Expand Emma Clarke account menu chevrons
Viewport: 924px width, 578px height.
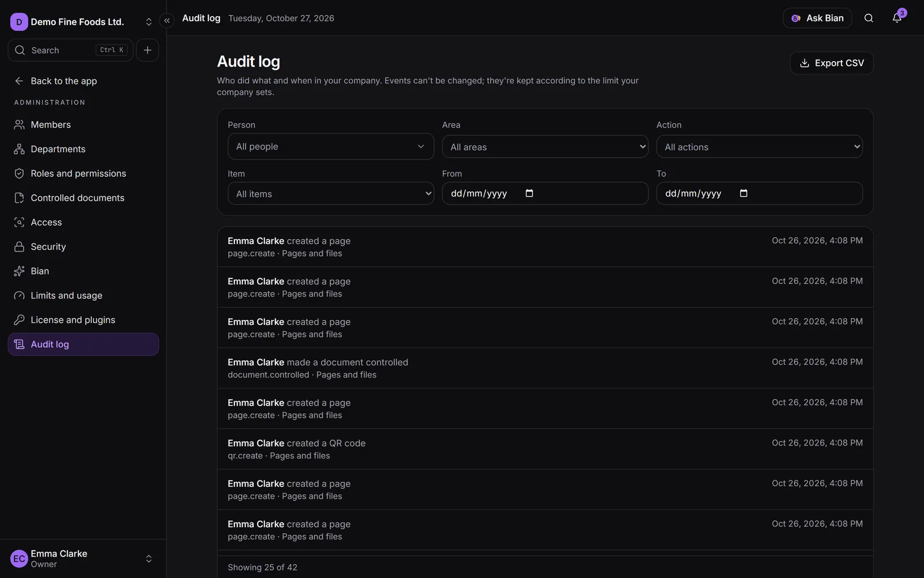pos(148,559)
